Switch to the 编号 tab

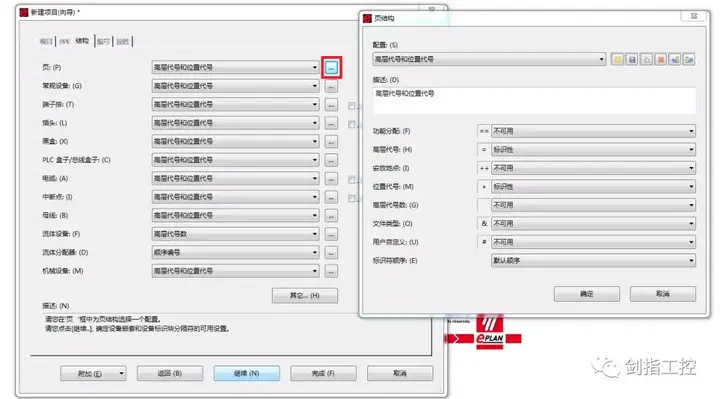coord(103,42)
